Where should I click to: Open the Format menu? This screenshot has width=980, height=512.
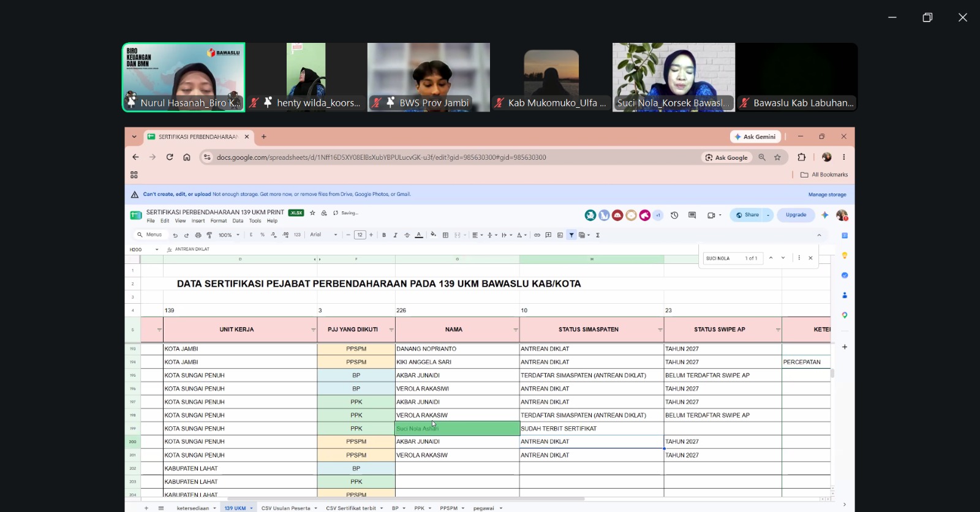click(x=219, y=221)
